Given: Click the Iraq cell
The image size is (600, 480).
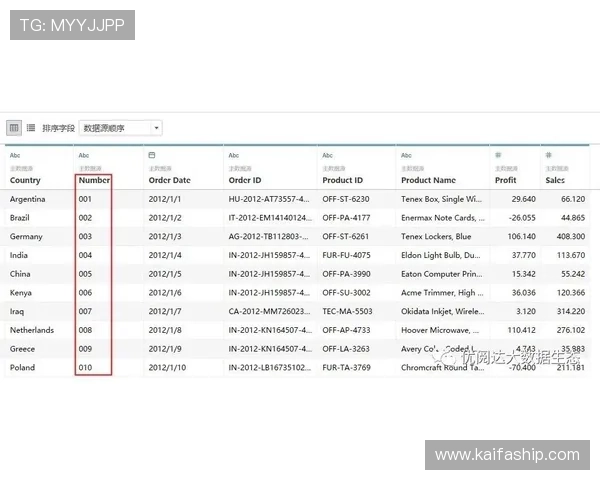Looking at the screenshot, I should 17,312.
